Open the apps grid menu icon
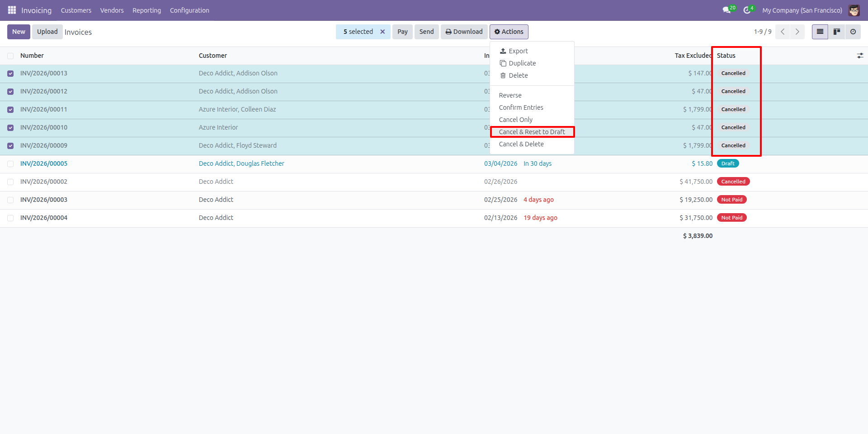Viewport: 868px width, 434px height. 12,10
